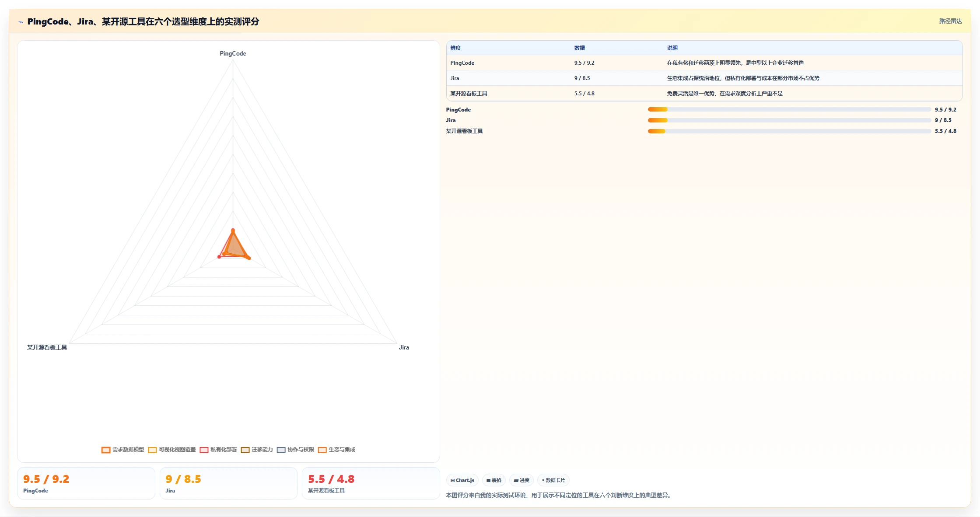This screenshot has height=517, width=980.
Task: Toggle the 私有化部署 legend item
Action: [x=218, y=450]
